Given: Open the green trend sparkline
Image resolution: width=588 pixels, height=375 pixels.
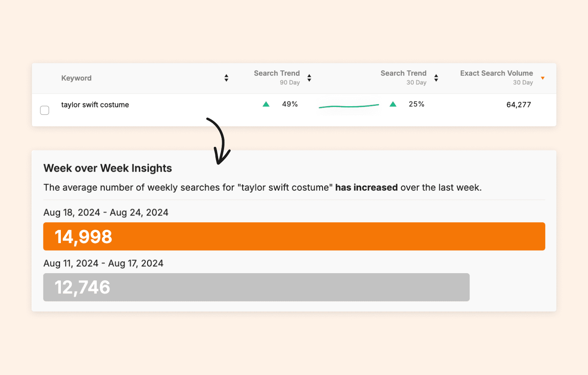Looking at the screenshot, I should coord(349,105).
